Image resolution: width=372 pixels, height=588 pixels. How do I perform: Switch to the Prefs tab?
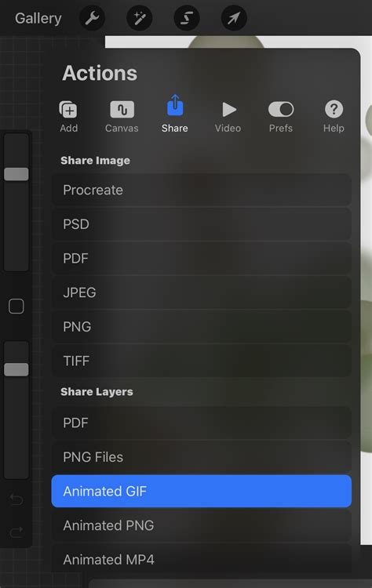[x=281, y=117]
